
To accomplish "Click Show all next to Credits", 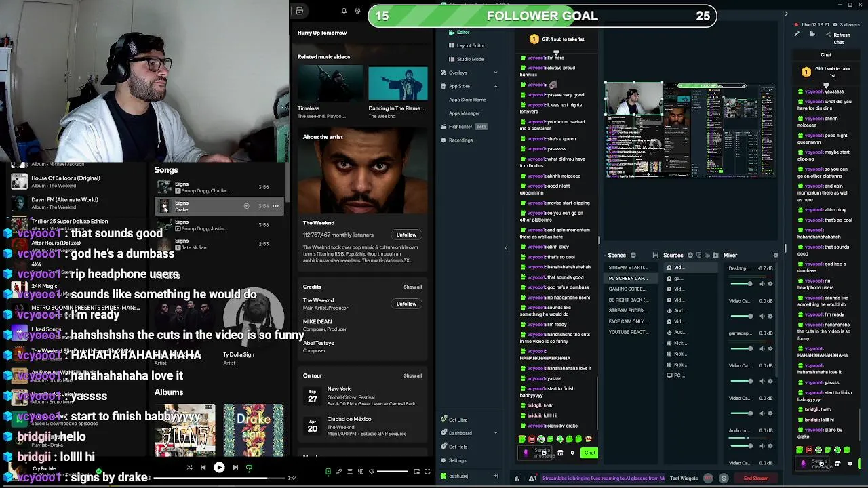I will (412, 287).
